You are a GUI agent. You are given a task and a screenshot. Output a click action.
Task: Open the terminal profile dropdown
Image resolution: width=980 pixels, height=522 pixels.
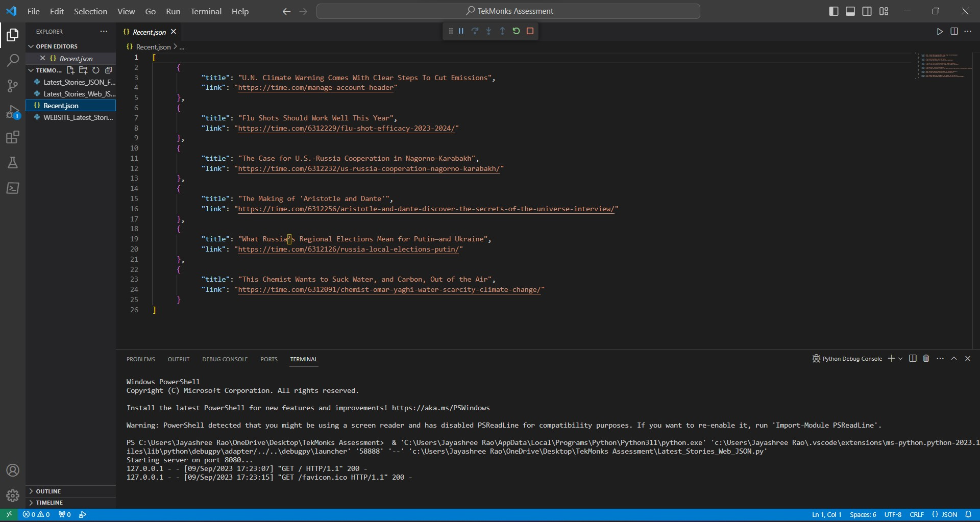point(899,359)
